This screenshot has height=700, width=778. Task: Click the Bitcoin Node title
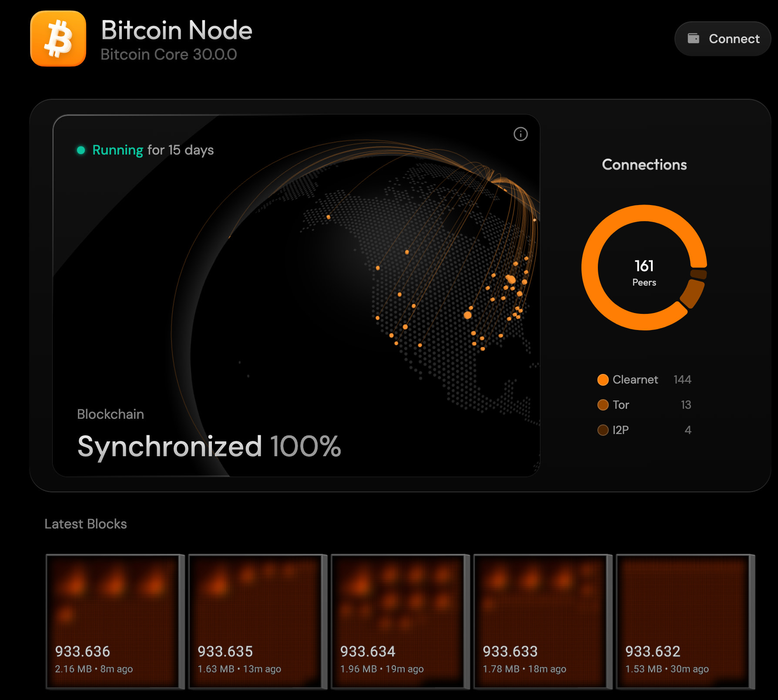176,30
